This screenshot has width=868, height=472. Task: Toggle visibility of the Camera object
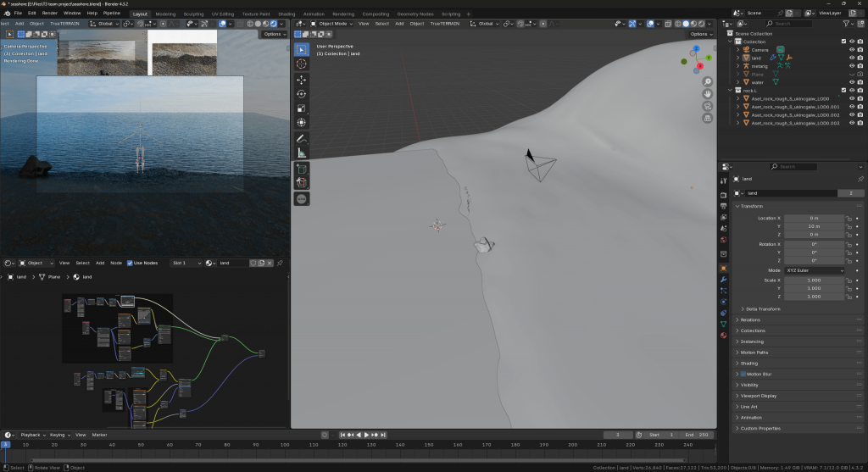(x=851, y=49)
